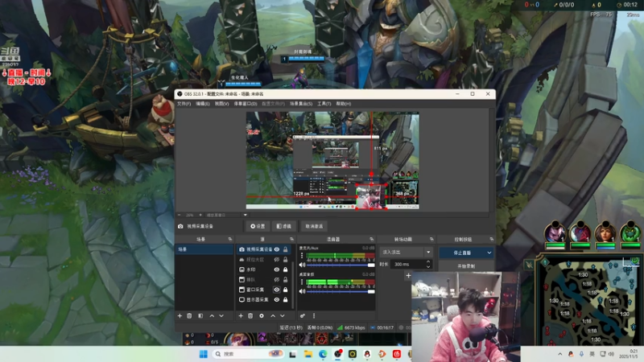Pop out the 混音器 dock with its float icon
644x362 pixels.
(371, 239)
